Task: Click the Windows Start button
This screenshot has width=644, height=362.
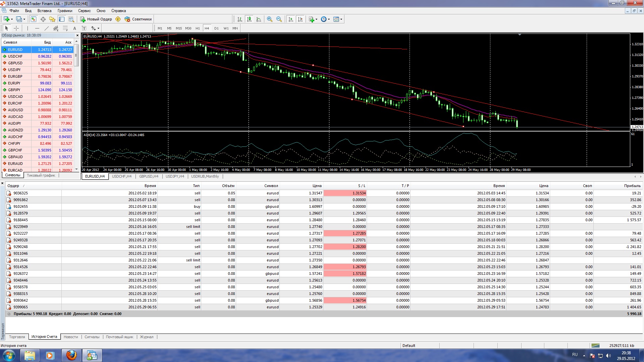Action: tap(9, 355)
